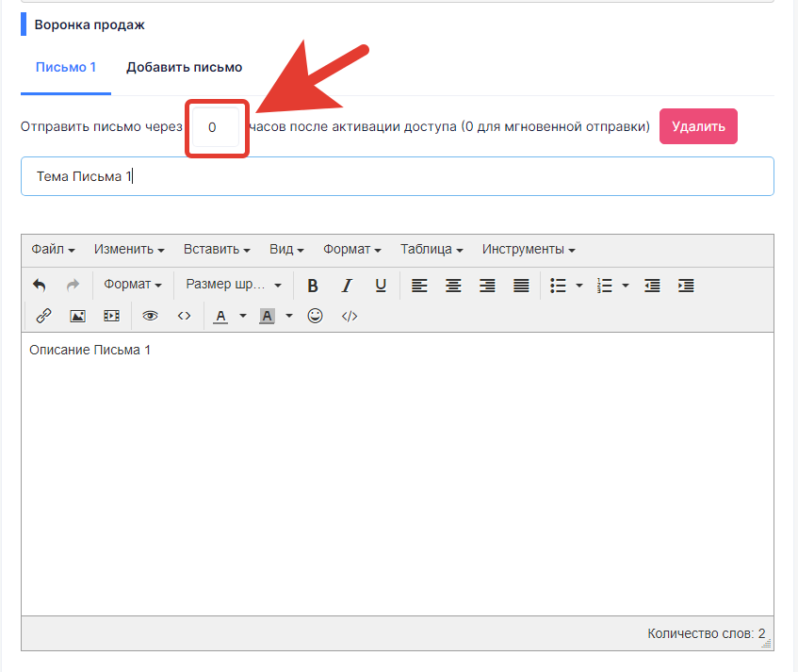The height and width of the screenshot is (672, 798).
Task: Open the Вставить menu
Action: coord(217,250)
